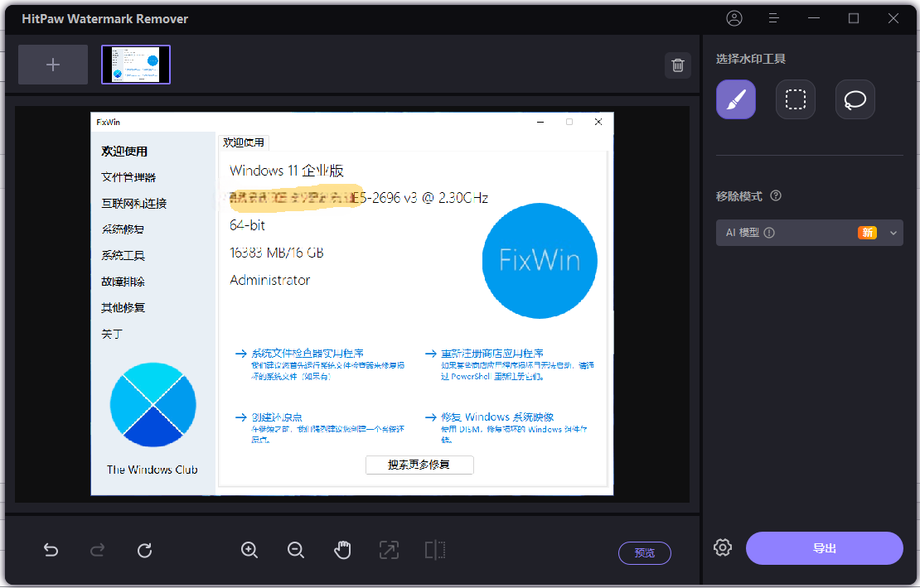Activate the hand pan tool

[342, 550]
